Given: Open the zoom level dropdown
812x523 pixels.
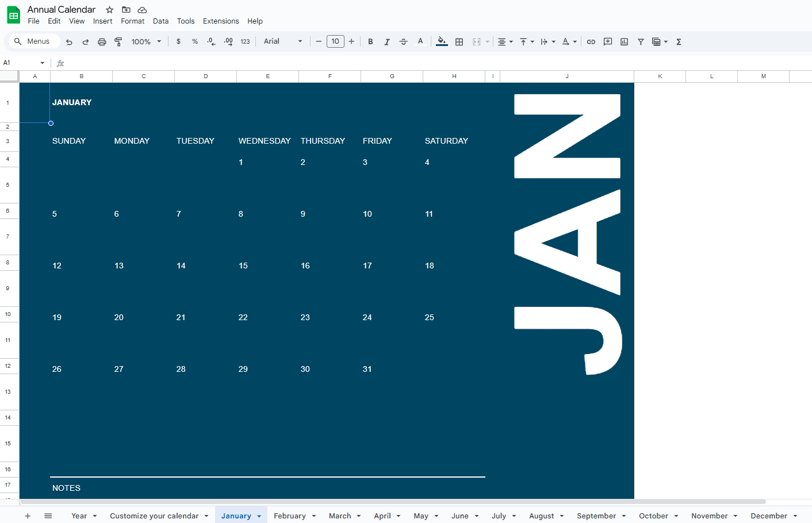Looking at the screenshot, I should [x=146, y=41].
